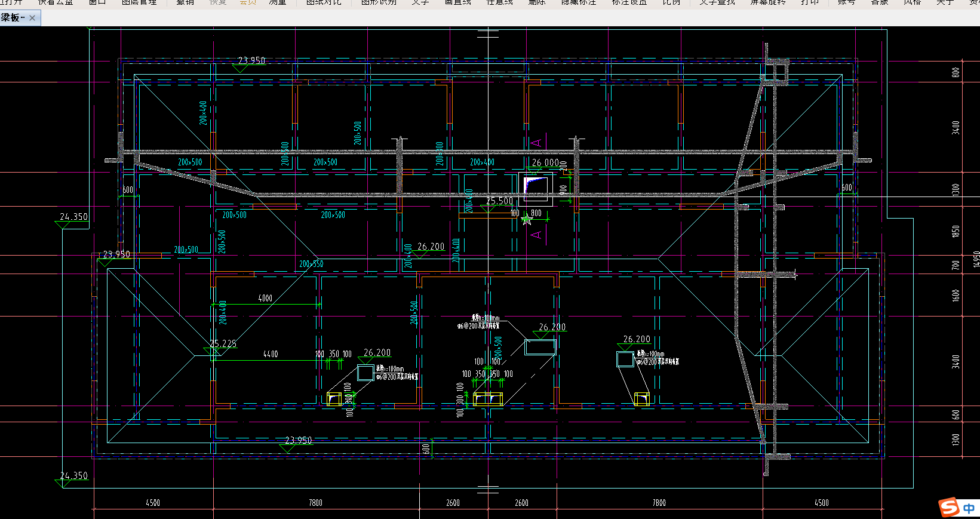Open 客服 customer service
Viewport: 980px width, 519px height.
point(880,2)
